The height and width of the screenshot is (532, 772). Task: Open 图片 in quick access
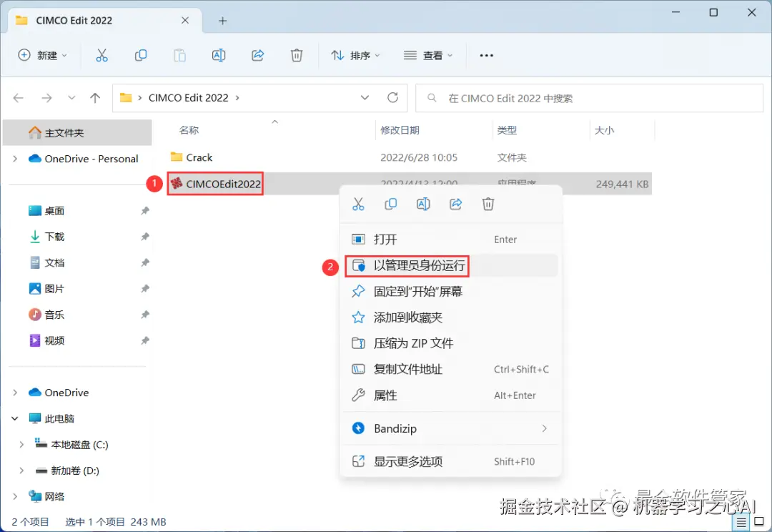[54, 289]
